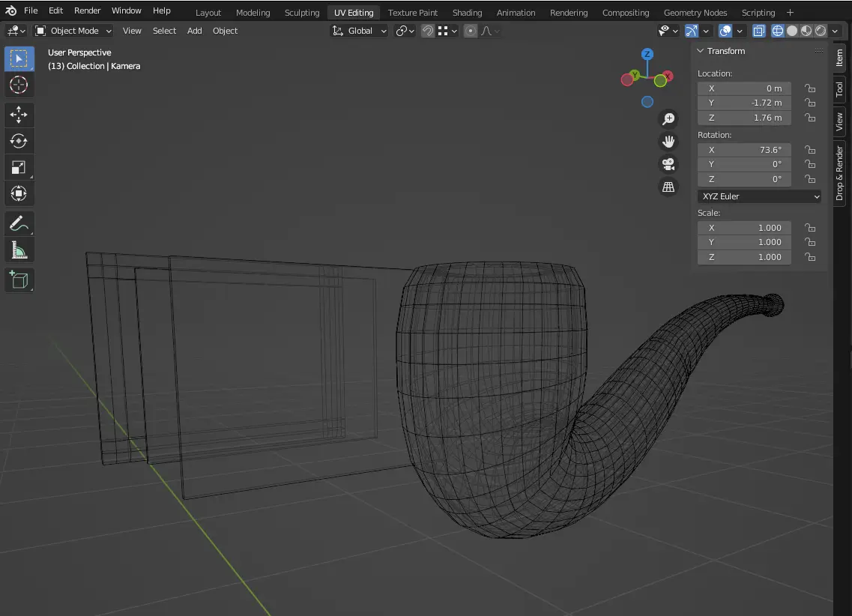Open the Object Mode dropdown
852x616 pixels.
(x=73, y=31)
